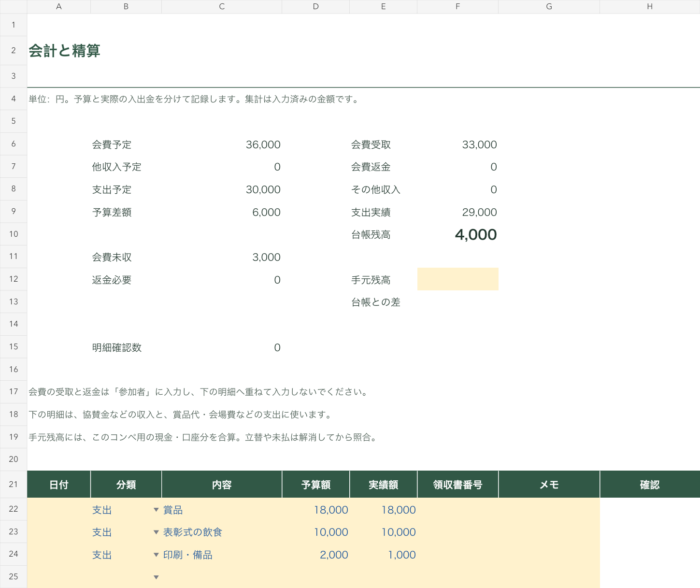Open the 分類 dropdown in the 表彰式の飲食 row
Viewport: 700px width, 588px height.
(x=156, y=532)
